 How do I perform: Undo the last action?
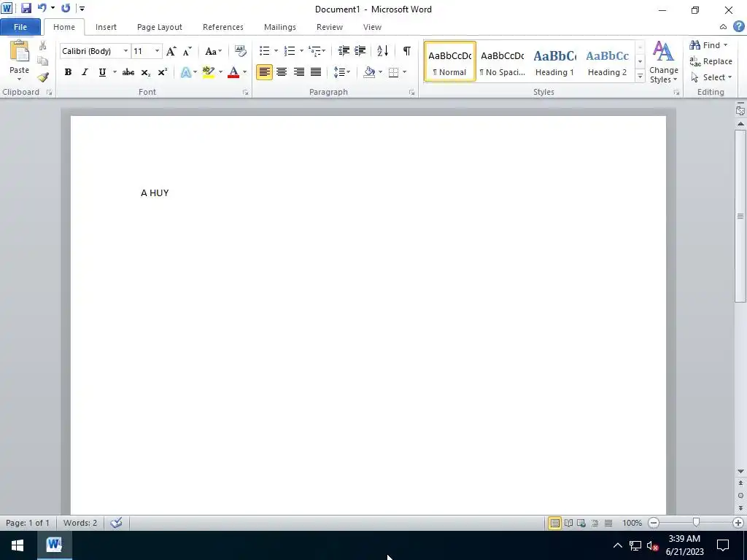42,8
